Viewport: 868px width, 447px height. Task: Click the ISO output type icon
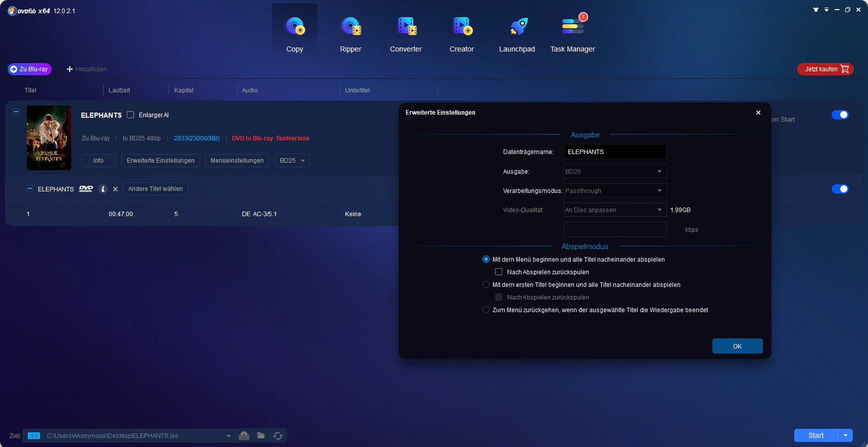click(x=34, y=435)
